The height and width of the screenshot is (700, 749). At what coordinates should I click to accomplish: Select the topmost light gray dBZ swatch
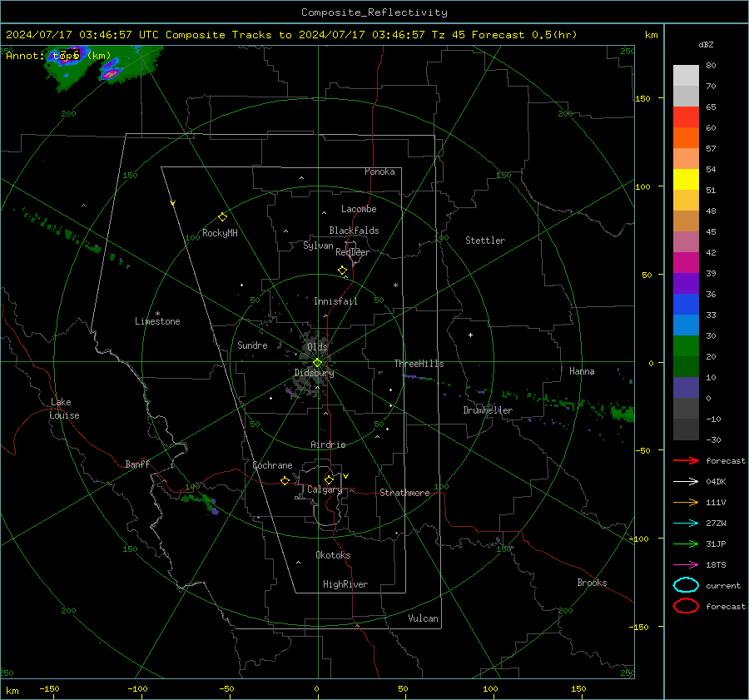[686, 76]
